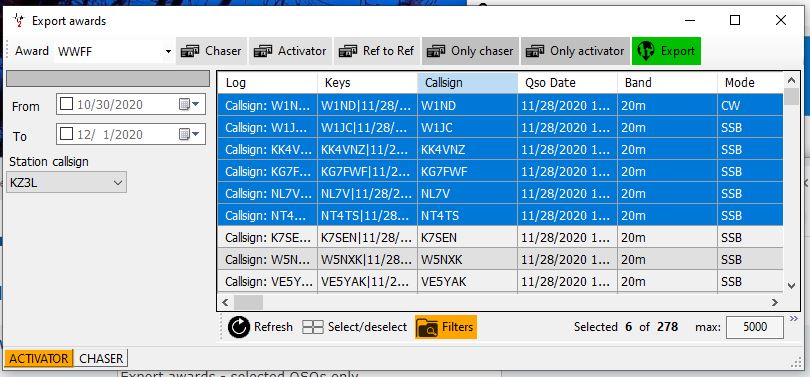Select the KG7FWF callsign cell

click(468, 171)
